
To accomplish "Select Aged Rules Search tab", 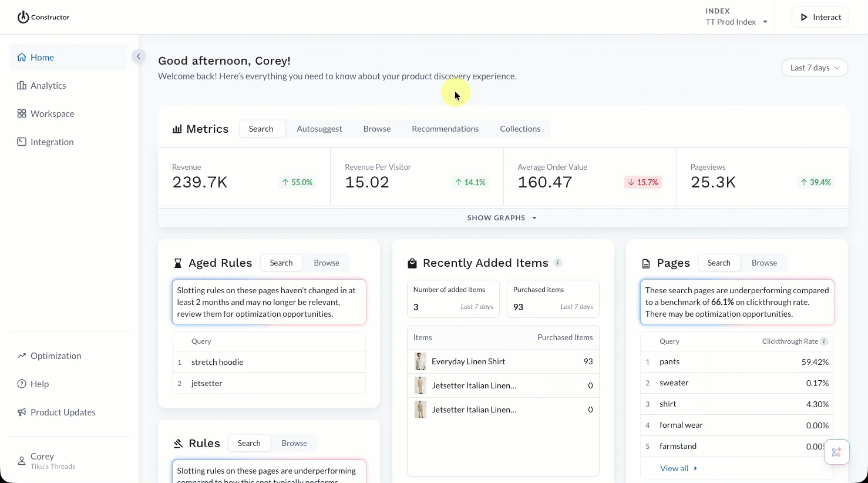I will [x=281, y=263].
